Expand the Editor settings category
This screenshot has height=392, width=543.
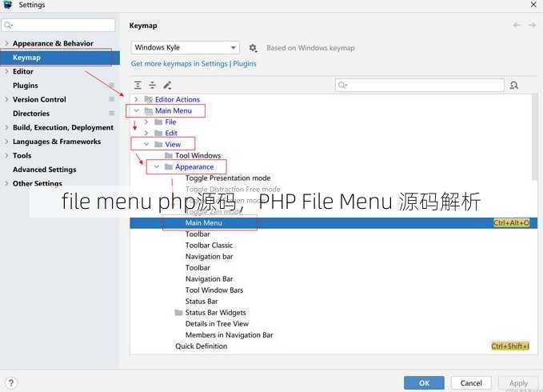point(6,71)
